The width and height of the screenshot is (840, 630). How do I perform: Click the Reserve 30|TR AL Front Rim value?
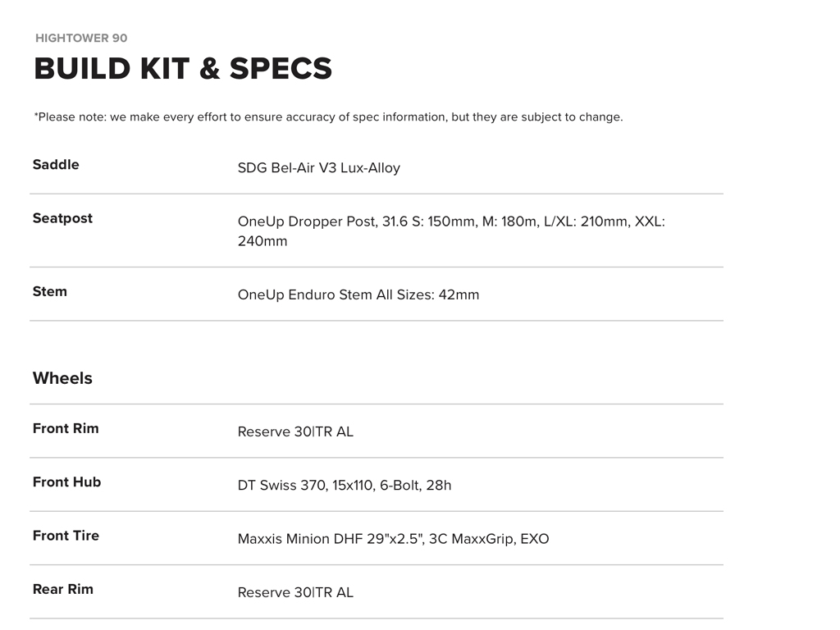click(295, 431)
